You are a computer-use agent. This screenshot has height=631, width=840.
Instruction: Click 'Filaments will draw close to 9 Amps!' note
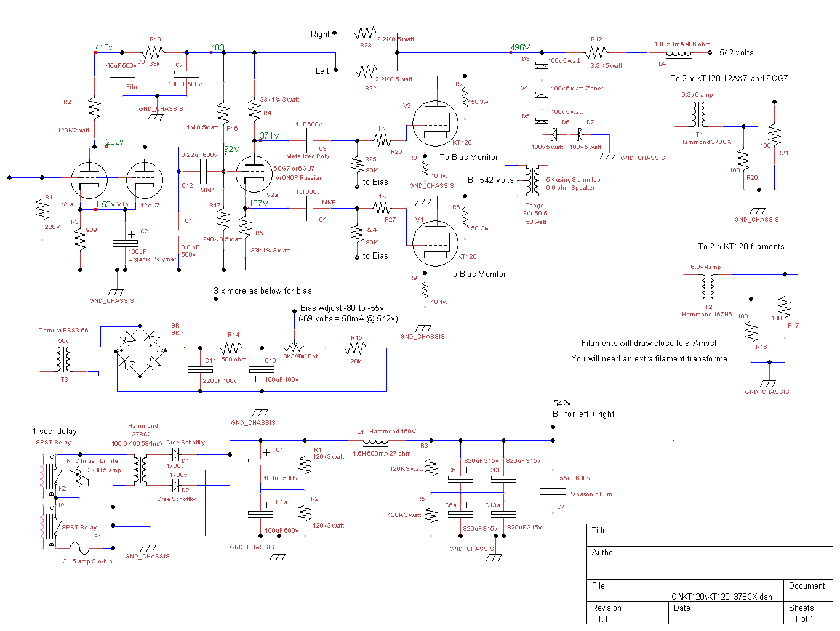pyautogui.click(x=649, y=343)
